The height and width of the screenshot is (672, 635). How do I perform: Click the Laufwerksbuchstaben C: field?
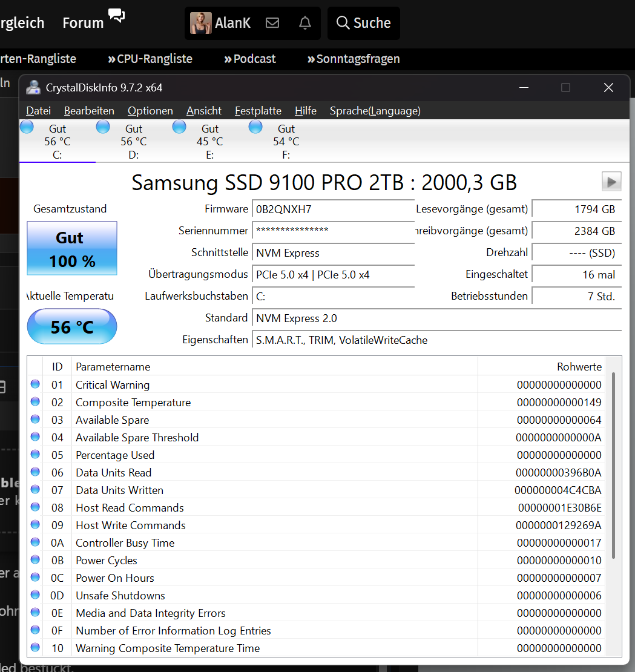334,297
